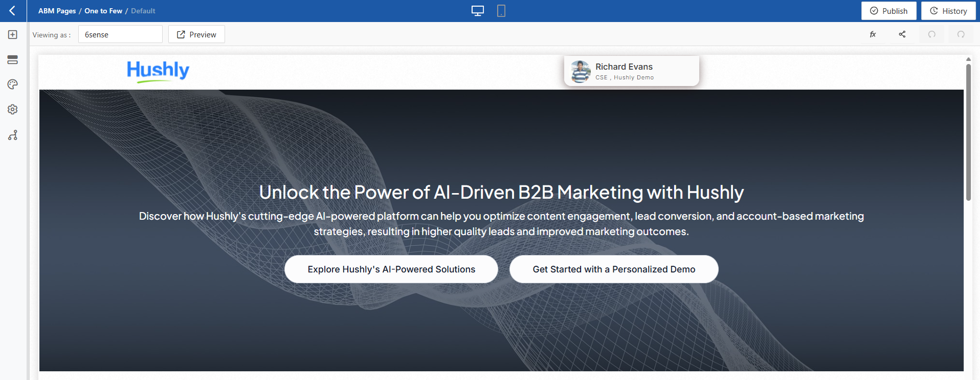This screenshot has width=980, height=380.
Task: Click Richard Evans profile photo
Action: (581, 72)
